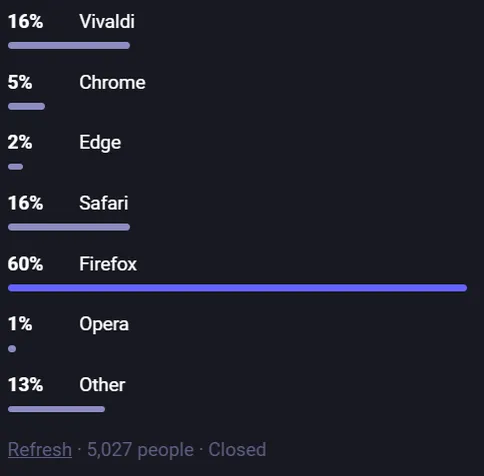Click the Refresh link
This screenshot has height=476, width=484.
pos(40,450)
